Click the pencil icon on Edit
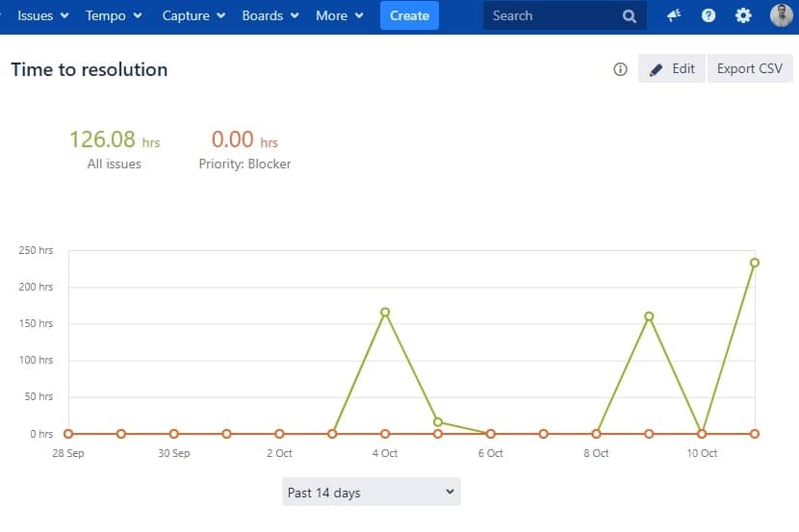 pos(657,69)
